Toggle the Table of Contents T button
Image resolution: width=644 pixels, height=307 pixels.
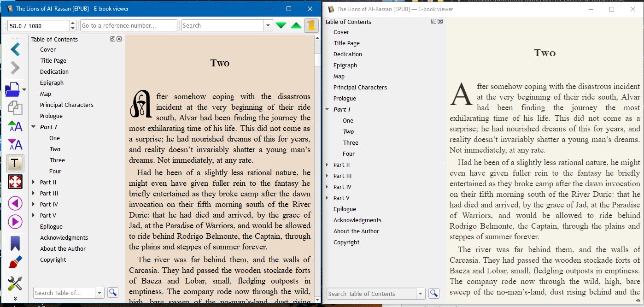pos(15,163)
